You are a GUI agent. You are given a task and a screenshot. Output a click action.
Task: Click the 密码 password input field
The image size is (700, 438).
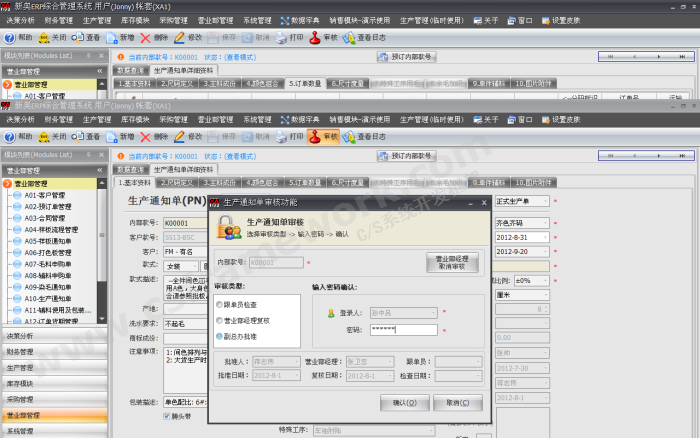tap(402, 329)
